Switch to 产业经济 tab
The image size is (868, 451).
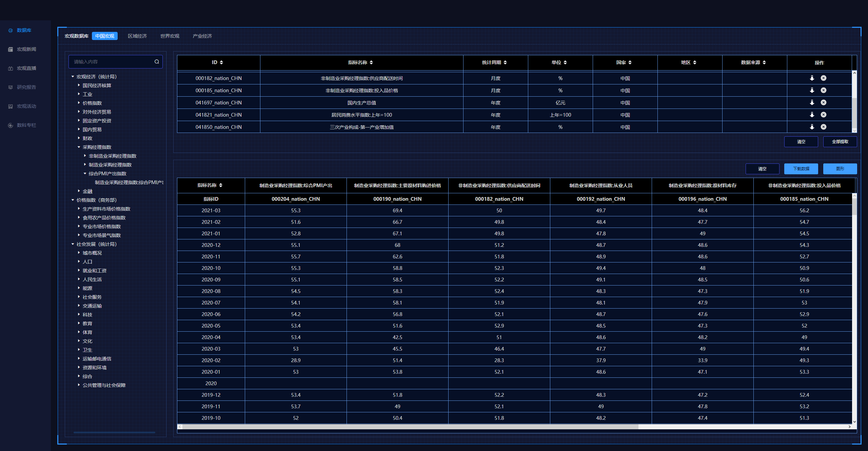(x=202, y=36)
